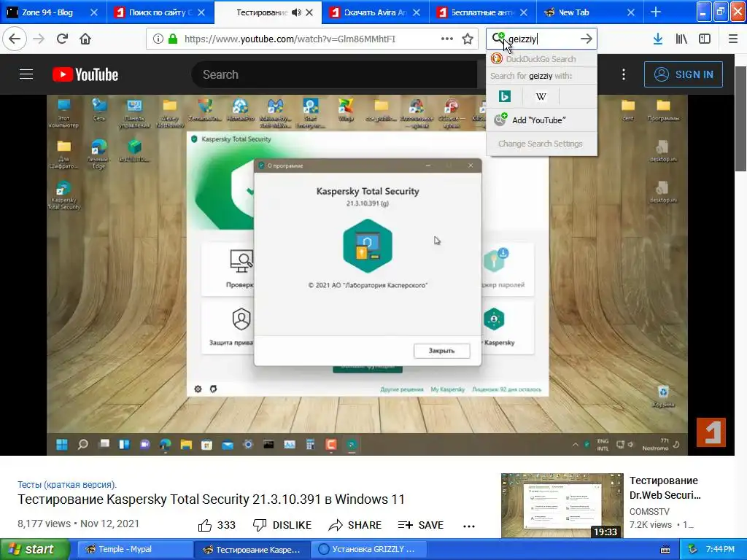
Task: Switch to the Бесплатные анти tab
Action: [x=482, y=12]
